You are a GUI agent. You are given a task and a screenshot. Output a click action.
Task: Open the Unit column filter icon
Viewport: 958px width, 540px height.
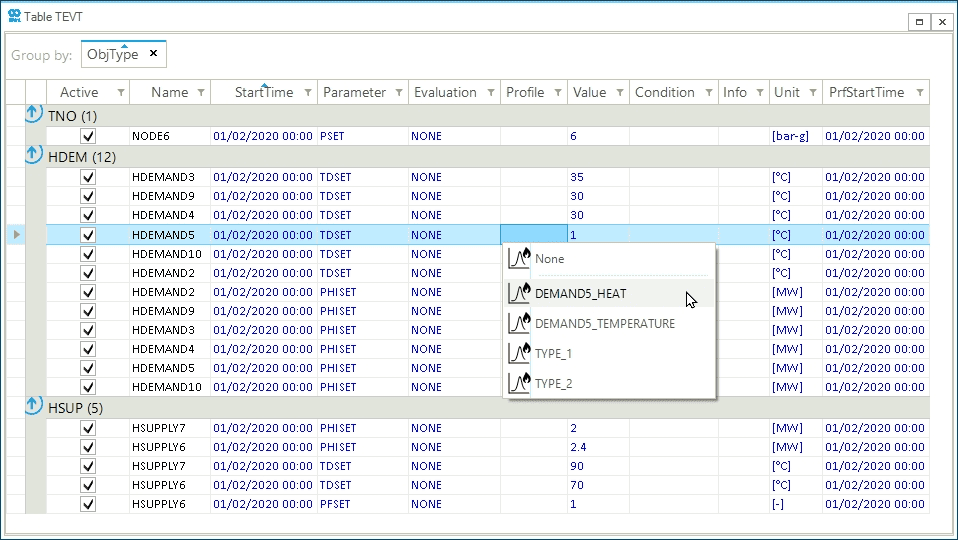click(814, 93)
